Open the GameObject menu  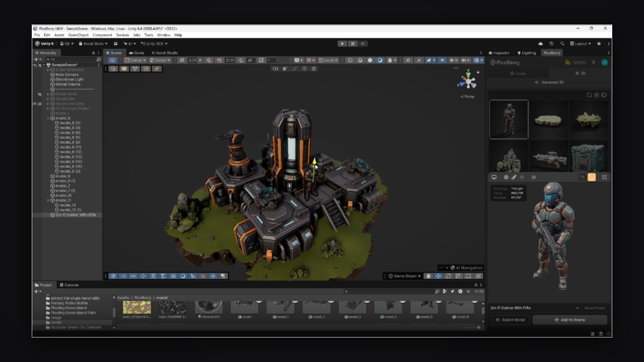78,35
